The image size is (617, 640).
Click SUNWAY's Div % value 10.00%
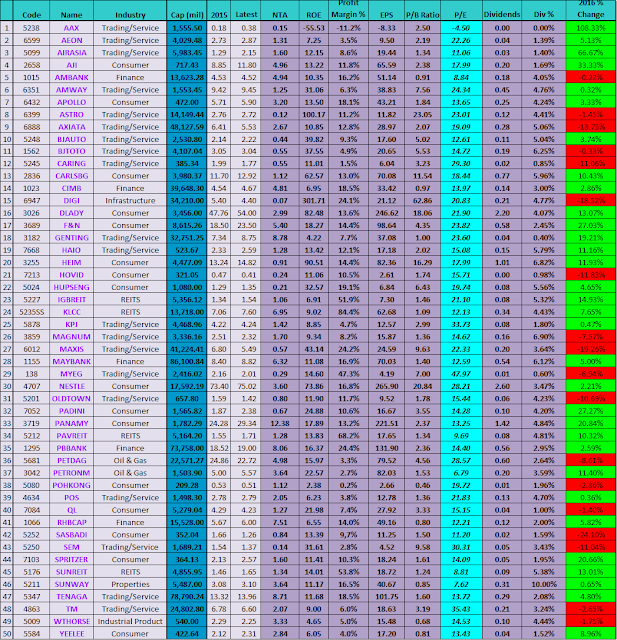tap(544, 584)
